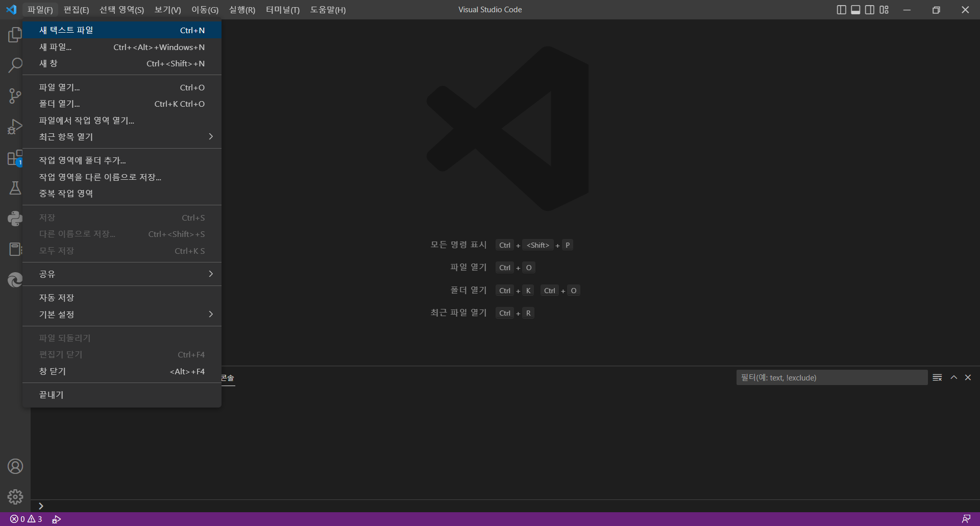Open the 이동(G) menu
980x526 pixels.
205,10
